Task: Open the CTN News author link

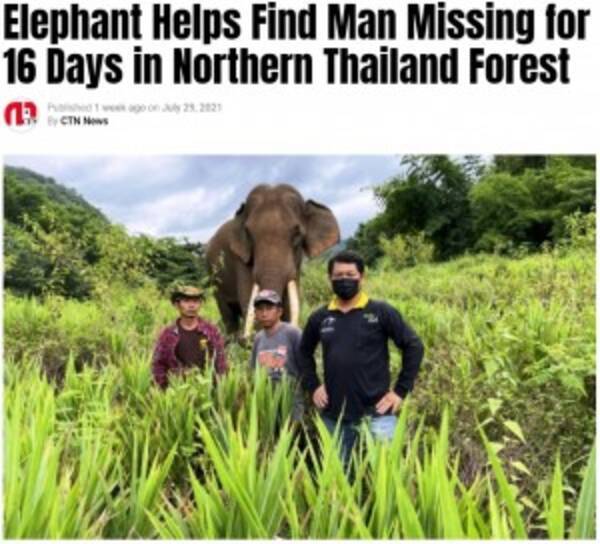Action: (85, 121)
